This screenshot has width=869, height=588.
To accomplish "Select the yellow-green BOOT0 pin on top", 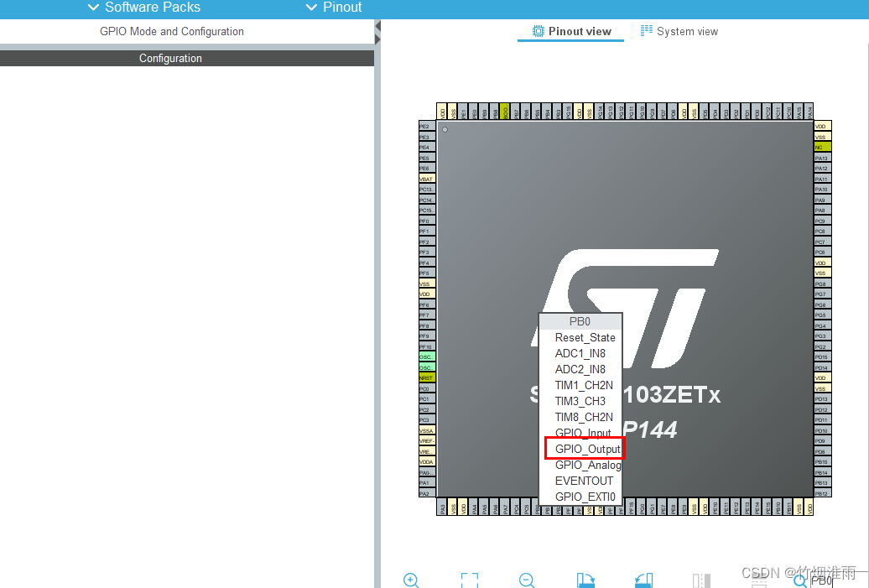I will 504,111.
